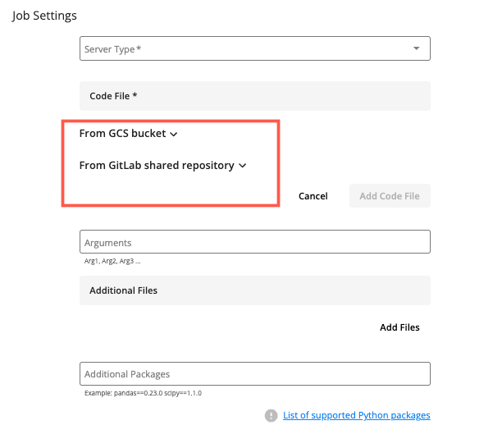Screen dimensions: 493x448
Task: Open List of supported Python packages link
Action: 356,415
